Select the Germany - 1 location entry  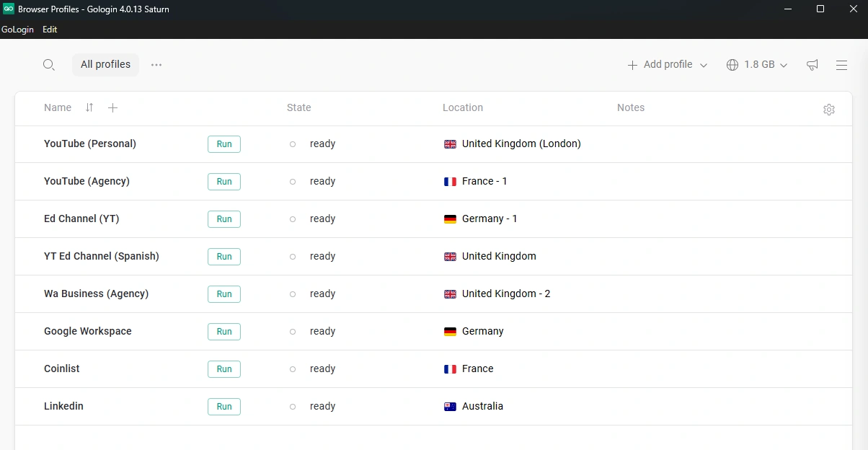click(489, 219)
